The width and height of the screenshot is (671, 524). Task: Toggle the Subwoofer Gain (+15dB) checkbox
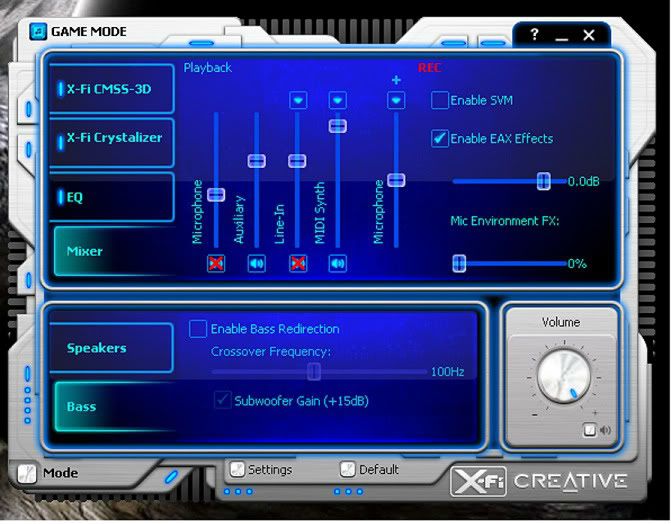point(223,400)
